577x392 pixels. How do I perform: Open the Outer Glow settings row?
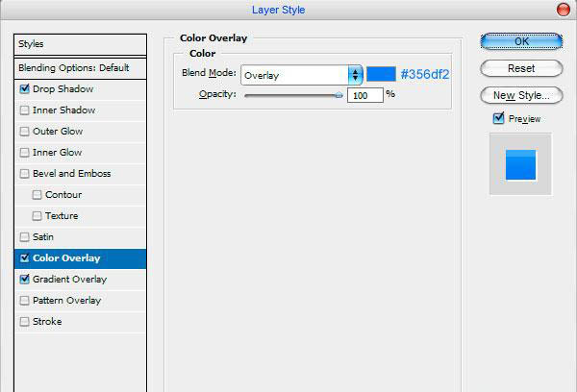(80, 132)
